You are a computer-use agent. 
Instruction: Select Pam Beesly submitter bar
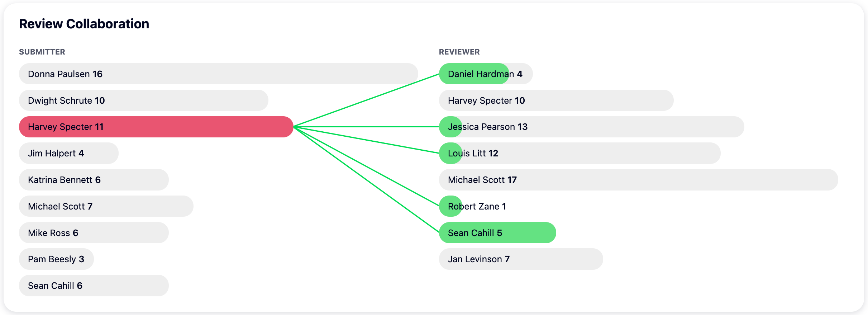(56, 259)
